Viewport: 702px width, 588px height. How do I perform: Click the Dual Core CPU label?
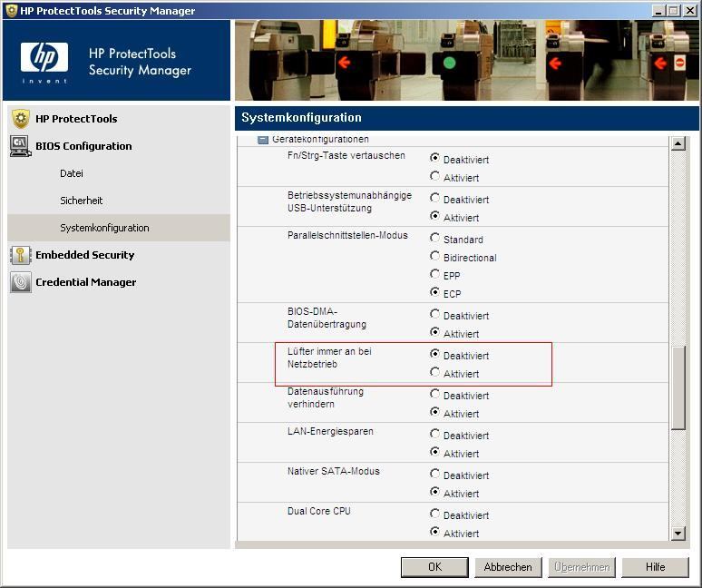pos(319,511)
